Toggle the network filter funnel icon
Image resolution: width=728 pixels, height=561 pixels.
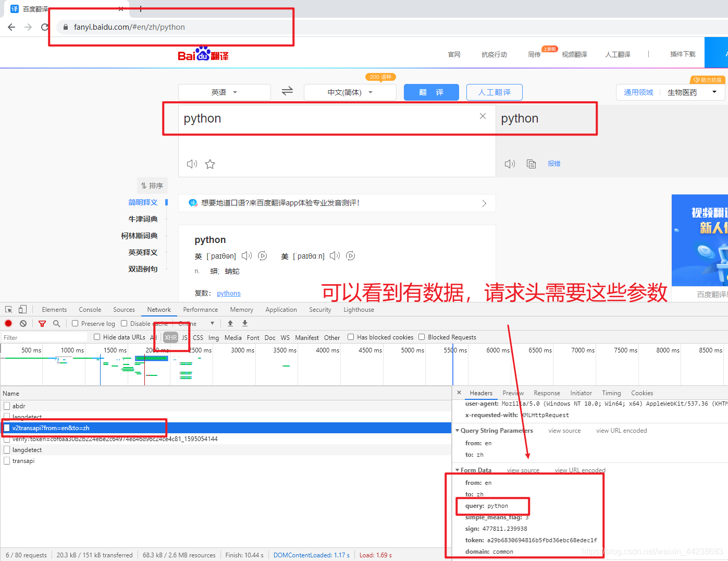point(42,323)
